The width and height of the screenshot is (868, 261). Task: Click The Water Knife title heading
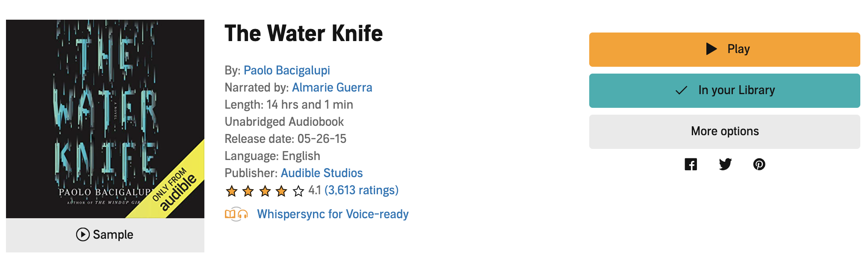click(304, 33)
